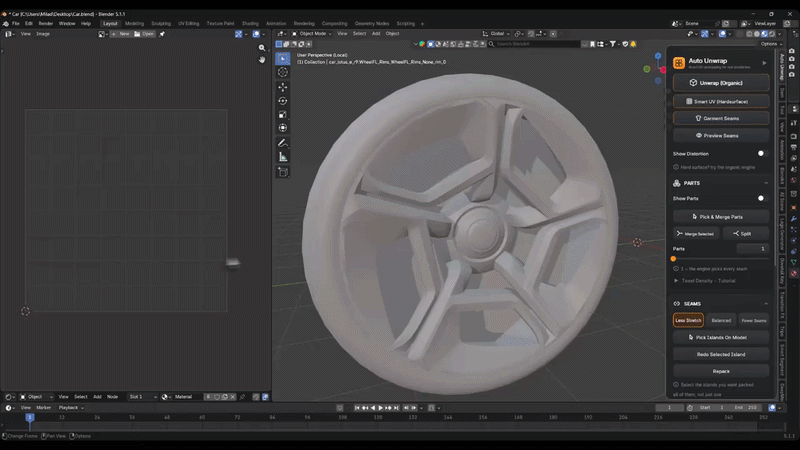
Task: Toggle the snapping magnet in viewport header
Action: [x=531, y=34]
